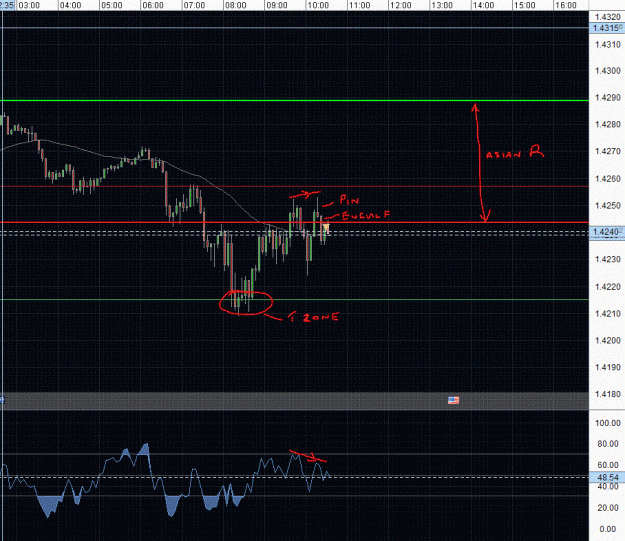Click the 20.00 oscillator scale label
Image resolution: width=625 pixels, height=541 pixels.
(608, 508)
